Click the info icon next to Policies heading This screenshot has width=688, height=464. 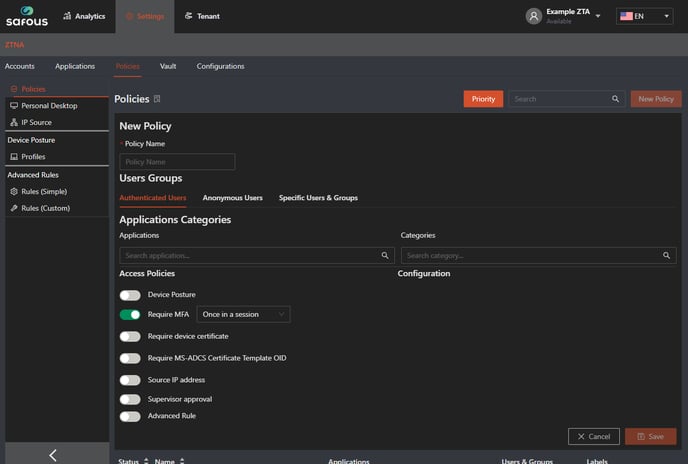(x=157, y=99)
